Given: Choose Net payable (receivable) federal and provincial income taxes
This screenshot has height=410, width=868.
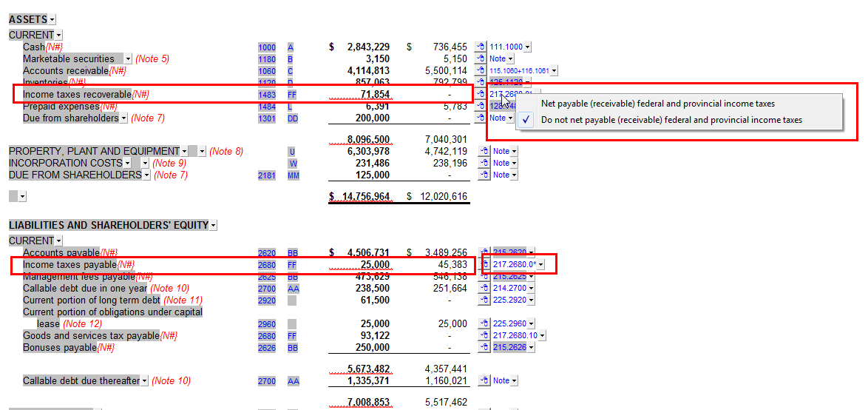Looking at the screenshot, I should point(657,104).
